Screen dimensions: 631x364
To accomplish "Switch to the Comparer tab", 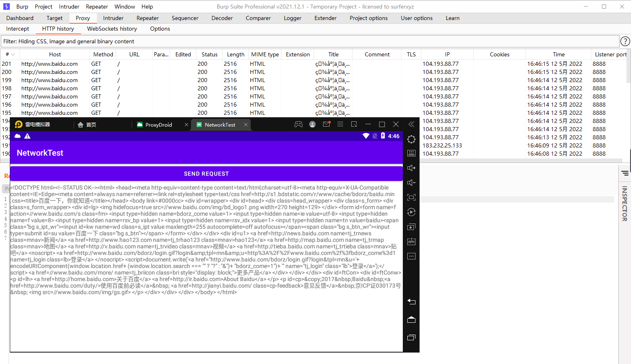I will pyautogui.click(x=258, y=18).
